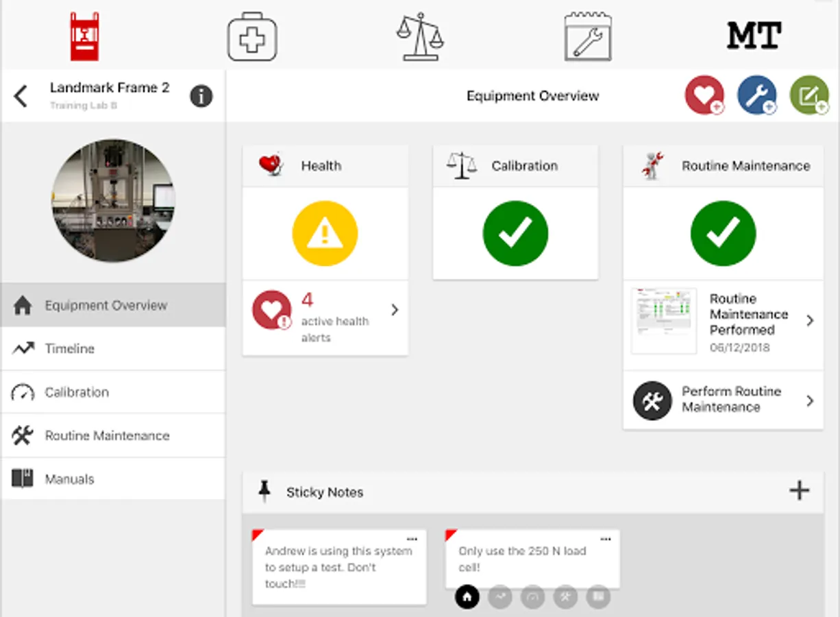Click the 'Training Lab B' subtitle
The width and height of the screenshot is (840, 617).
[84, 106]
